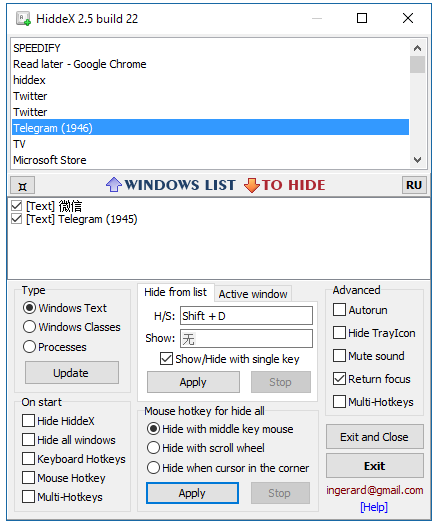This screenshot has height=523, width=436.
Task: Click the orange down arrow To Hide icon
Action: click(252, 185)
